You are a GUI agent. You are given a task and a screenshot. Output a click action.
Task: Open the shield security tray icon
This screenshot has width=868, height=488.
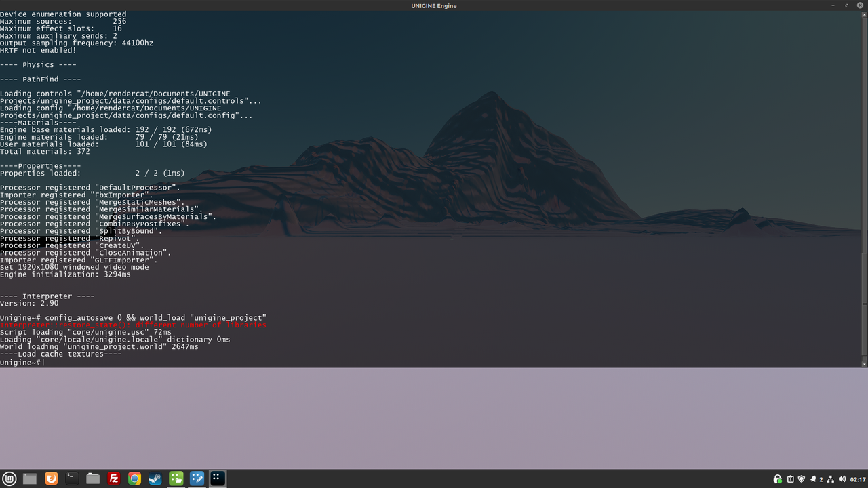[x=802, y=479]
